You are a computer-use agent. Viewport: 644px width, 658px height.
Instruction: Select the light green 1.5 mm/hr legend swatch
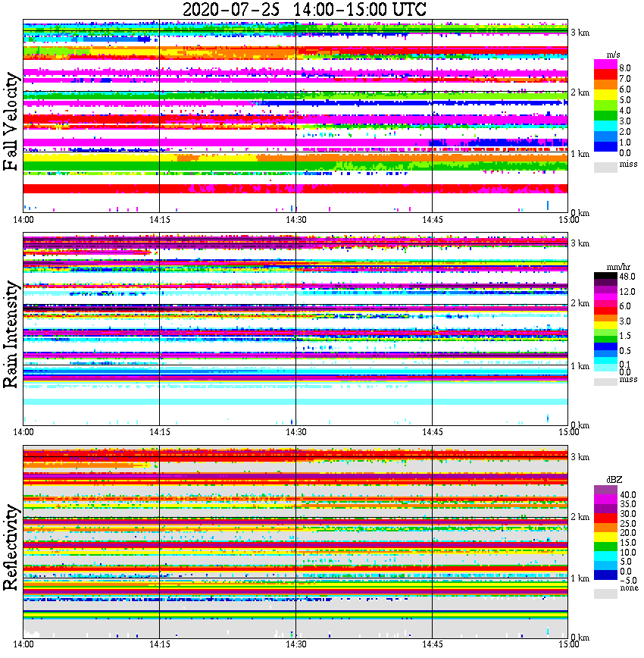(605, 332)
